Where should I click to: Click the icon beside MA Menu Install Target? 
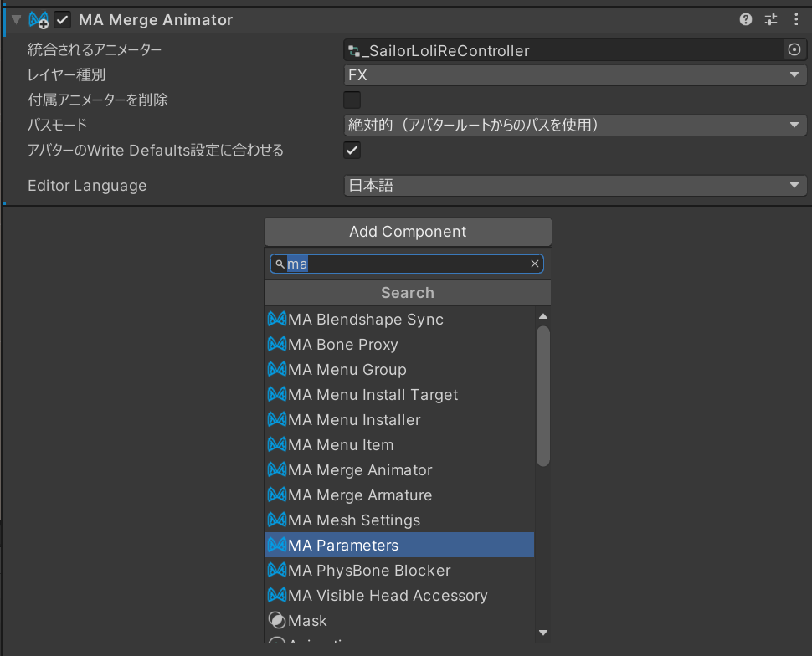coord(277,394)
